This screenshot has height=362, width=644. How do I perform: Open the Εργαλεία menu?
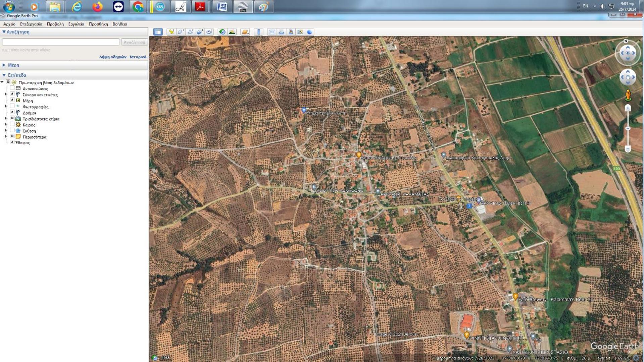click(x=76, y=24)
